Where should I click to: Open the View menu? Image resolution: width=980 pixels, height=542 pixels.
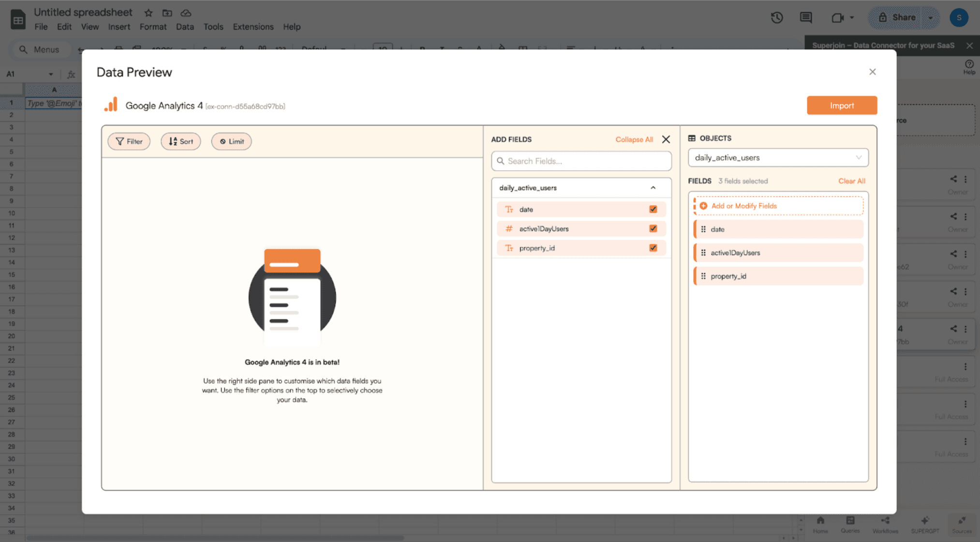(x=89, y=27)
